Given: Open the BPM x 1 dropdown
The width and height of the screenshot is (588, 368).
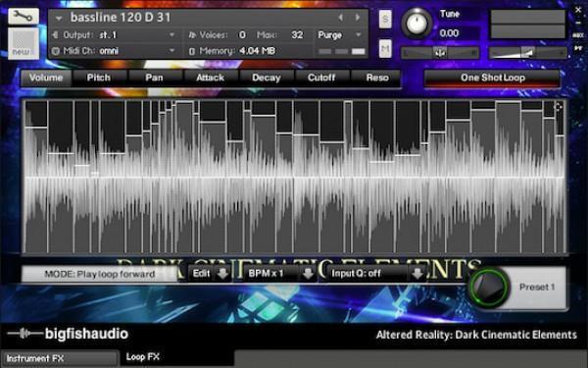Looking at the screenshot, I should 279,274.
